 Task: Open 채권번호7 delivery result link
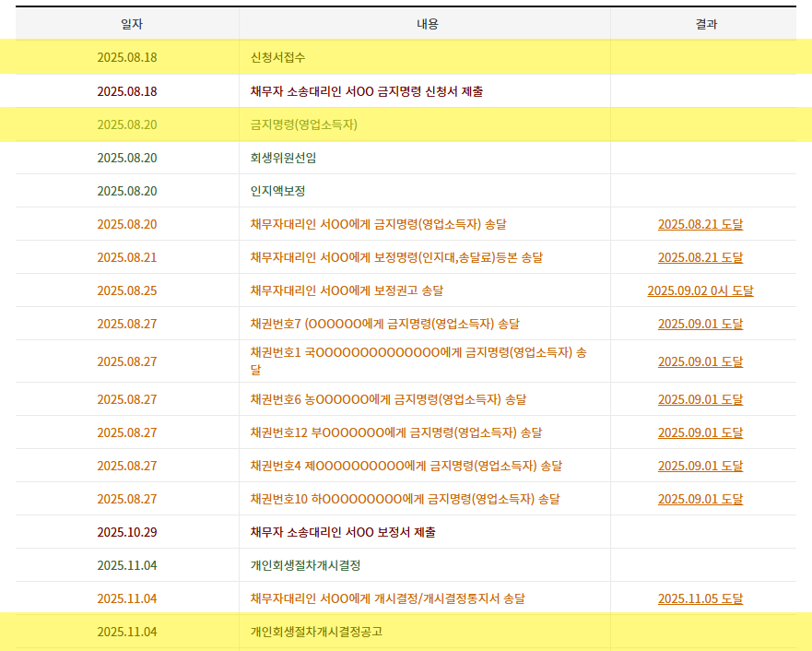[700, 324]
